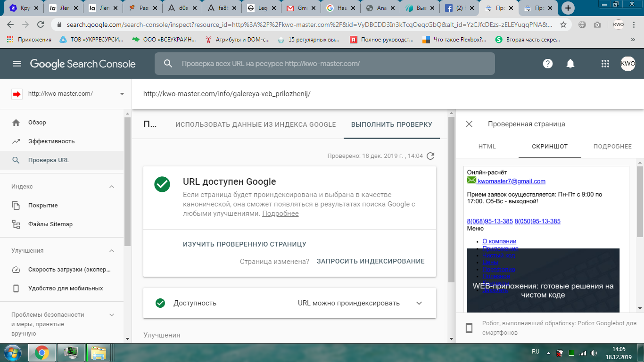Switch to the HTML tab
This screenshot has height=362, width=644.
coord(487,147)
